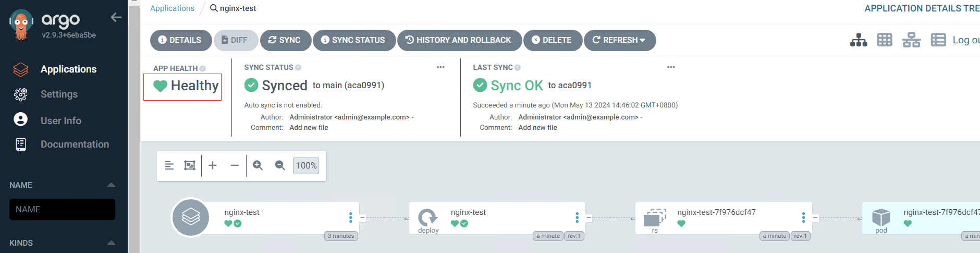Collapse the KINDS filter section
Viewport: 980px width, 253px height.
click(x=111, y=243)
